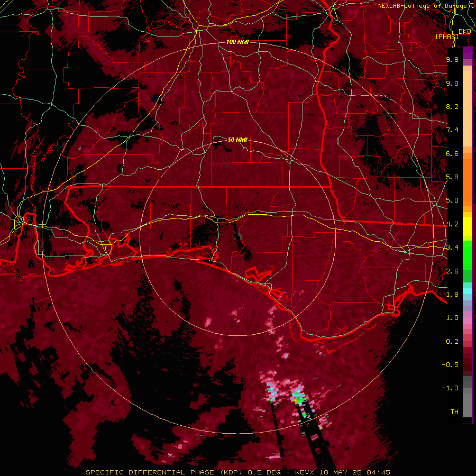The height and width of the screenshot is (476, 476).
Task: Click the "1.8" scale value
Action: 452,295
